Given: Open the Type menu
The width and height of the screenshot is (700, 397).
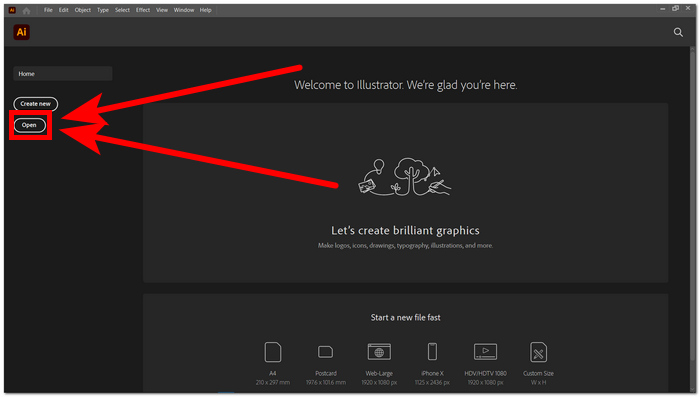Looking at the screenshot, I should [x=103, y=10].
